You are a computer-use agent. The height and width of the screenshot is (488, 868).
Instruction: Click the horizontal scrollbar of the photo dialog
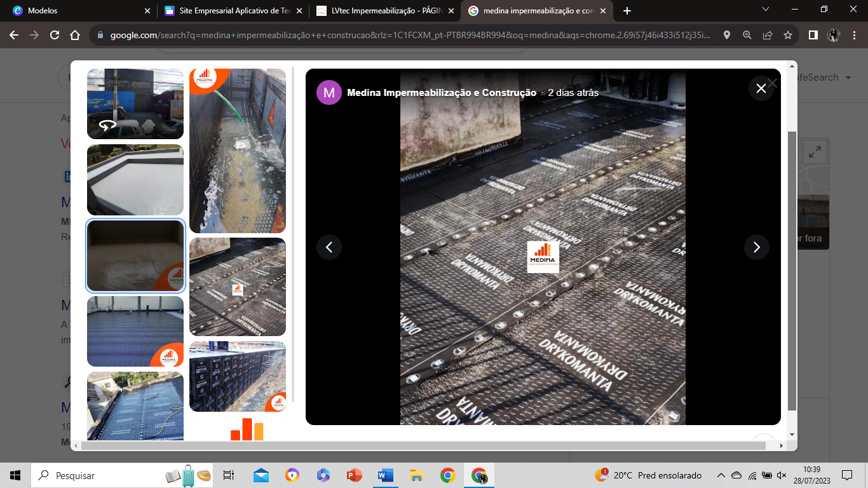coord(423,445)
